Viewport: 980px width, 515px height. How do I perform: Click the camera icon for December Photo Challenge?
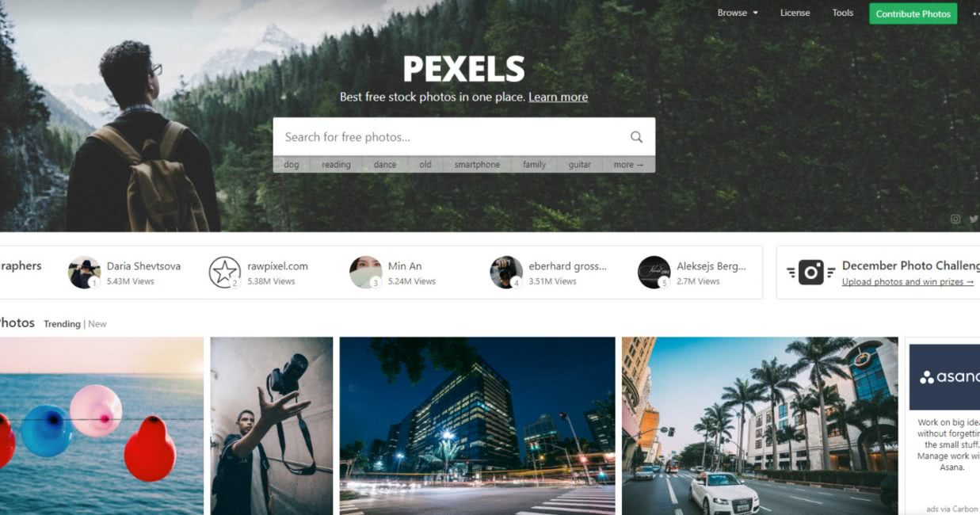tap(810, 273)
